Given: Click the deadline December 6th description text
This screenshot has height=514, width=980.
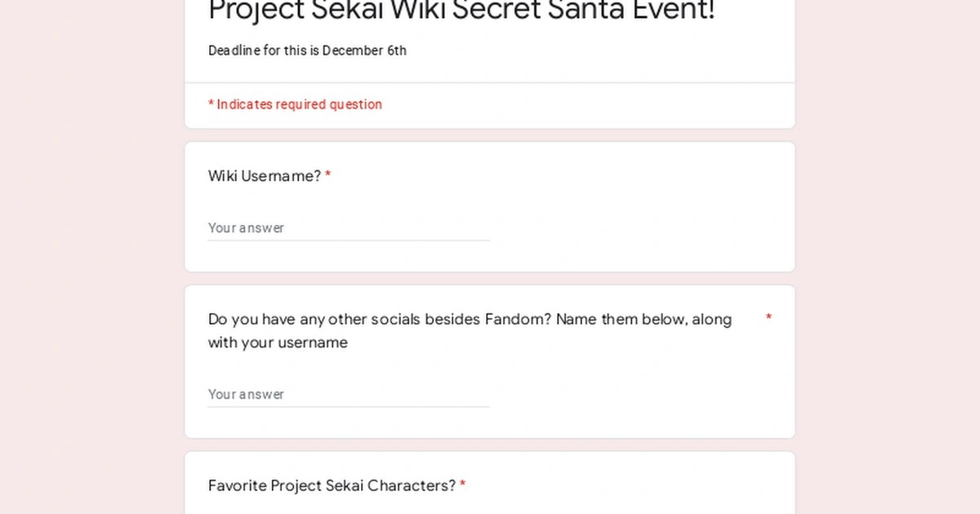Looking at the screenshot, I should 307,51.
